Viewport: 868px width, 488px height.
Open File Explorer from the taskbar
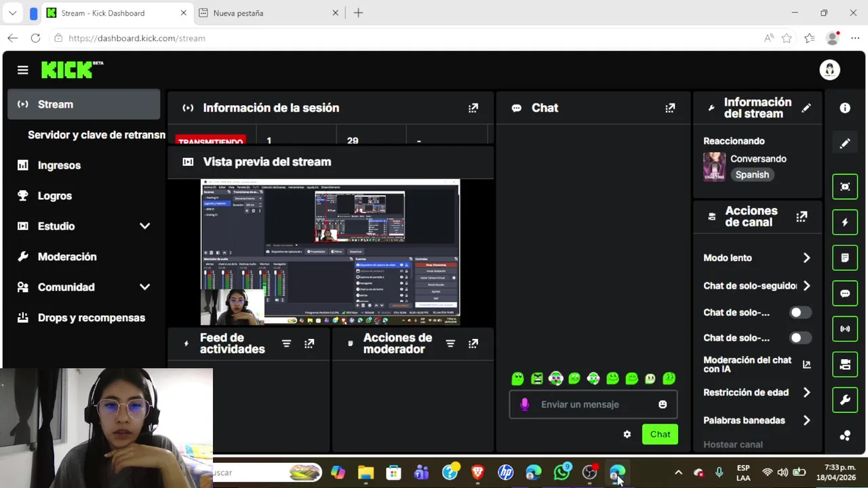[x=366, y=472]
